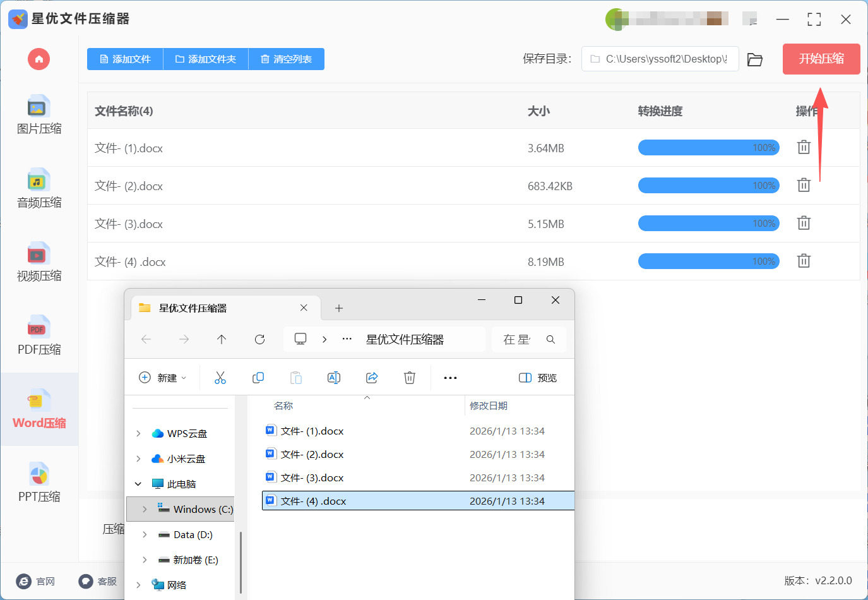The height and width of the screenshot is (600, 868).
Task: Click the 开始压缩 start compression button
Action: (x=821, y=59)
